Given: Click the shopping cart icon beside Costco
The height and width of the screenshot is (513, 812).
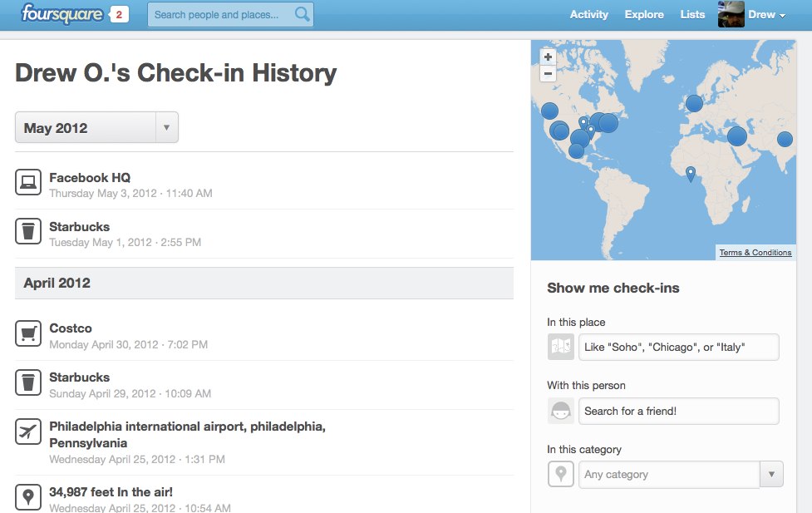Looking at the screenshot, I should pyautogui.click(x=28, y=333).
